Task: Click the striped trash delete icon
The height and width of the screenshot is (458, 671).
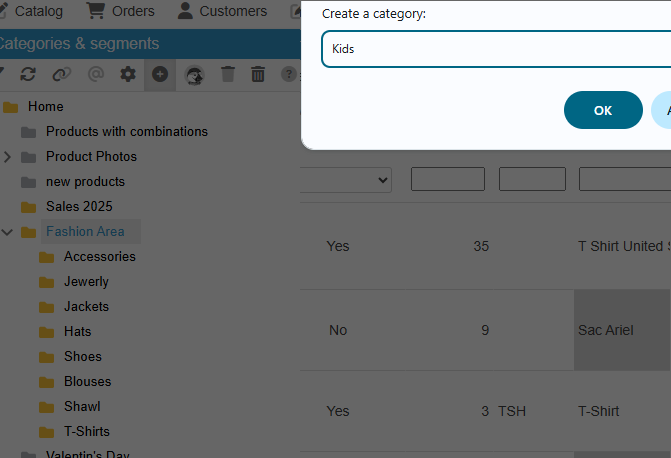Action: pos(258,74)
